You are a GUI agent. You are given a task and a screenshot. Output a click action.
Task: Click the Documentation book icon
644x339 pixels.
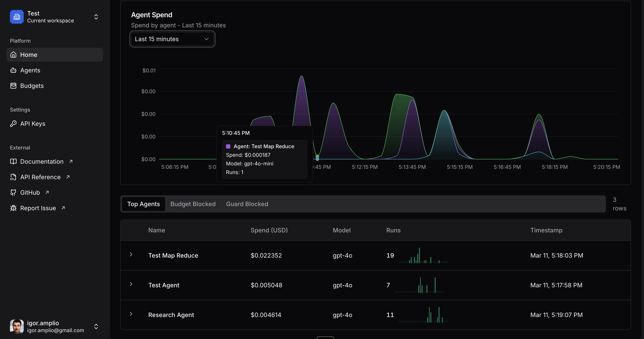13,162
